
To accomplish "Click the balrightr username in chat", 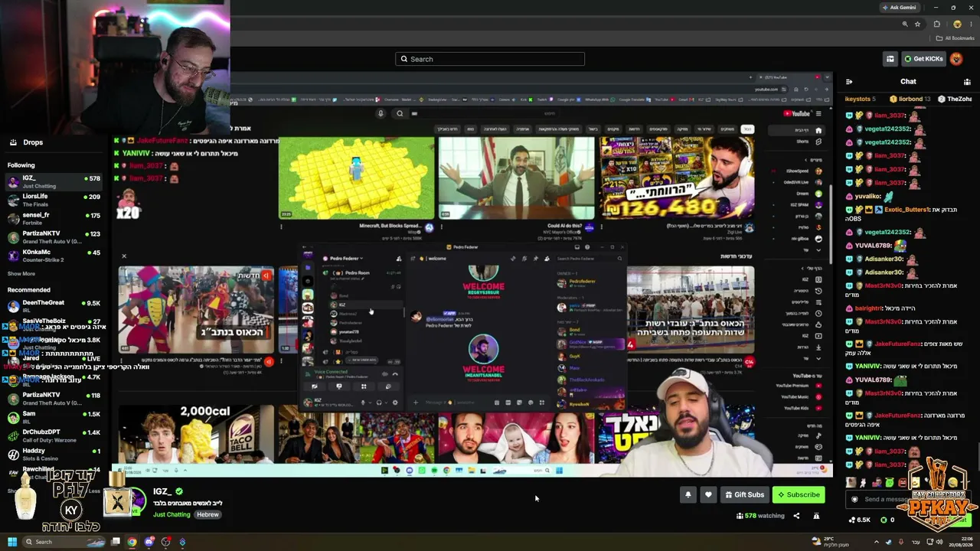I will coord(868,308).
